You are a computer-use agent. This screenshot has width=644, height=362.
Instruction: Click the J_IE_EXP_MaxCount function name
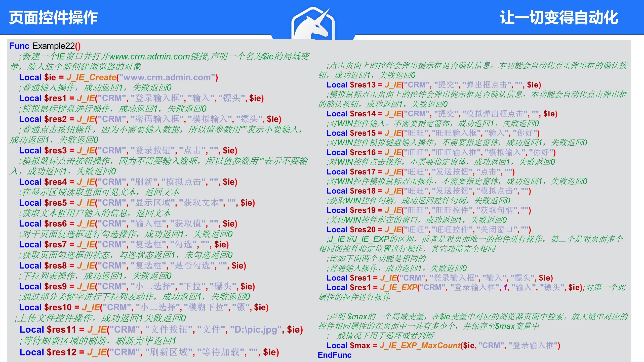420,346
